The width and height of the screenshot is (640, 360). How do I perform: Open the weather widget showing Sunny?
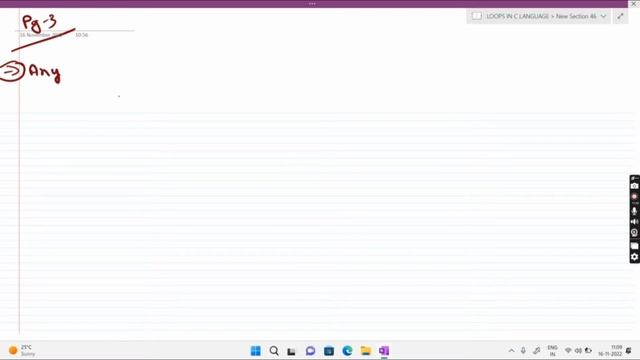[21, 351]
